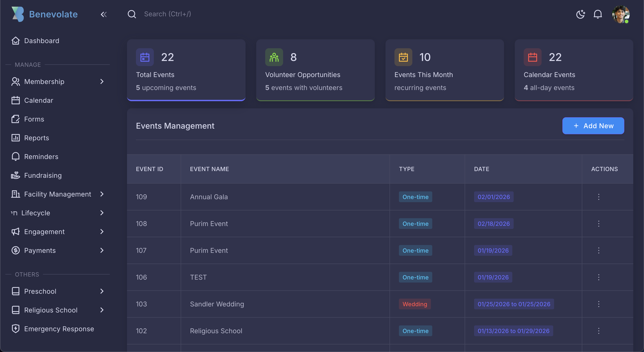Open user profile avatar menu
Viewport: 644px width, 352px height.
tap(621, 14)
